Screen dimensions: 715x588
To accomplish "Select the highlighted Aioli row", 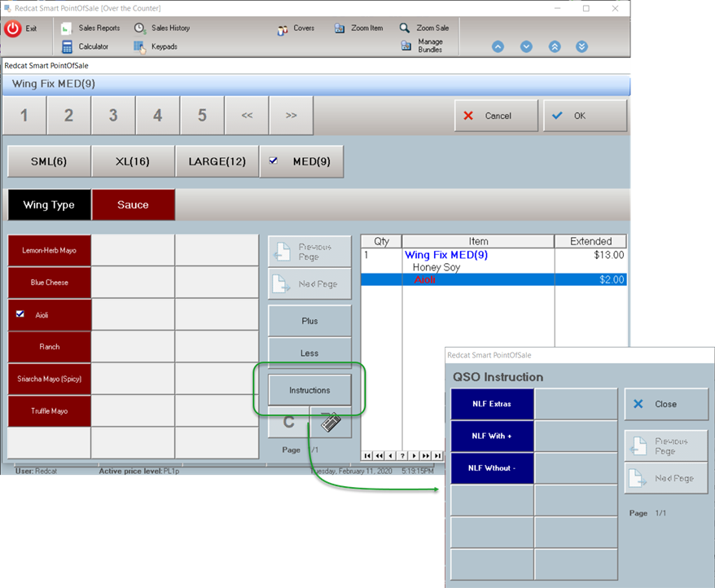I will [x=493, y=279].
